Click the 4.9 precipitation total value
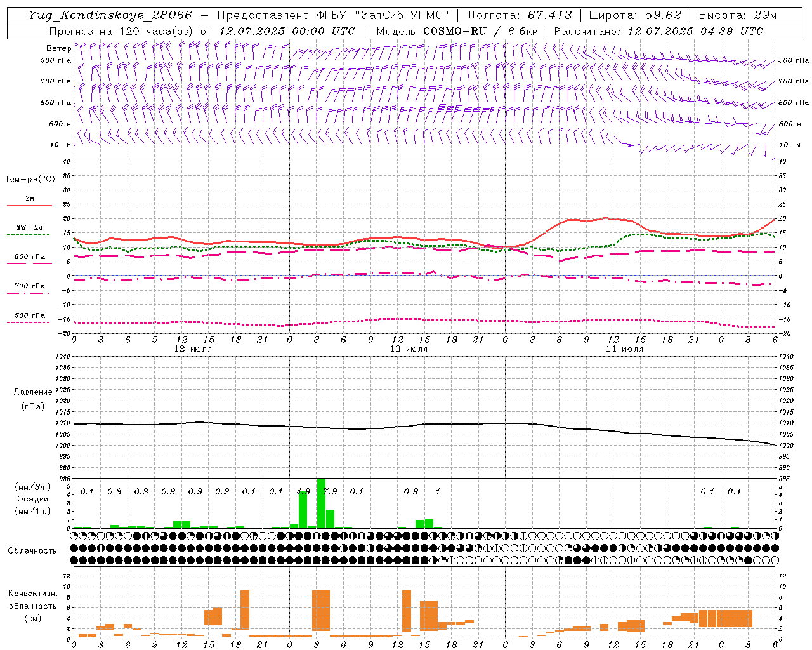This screenshot has height=650, width=812. 303,491
